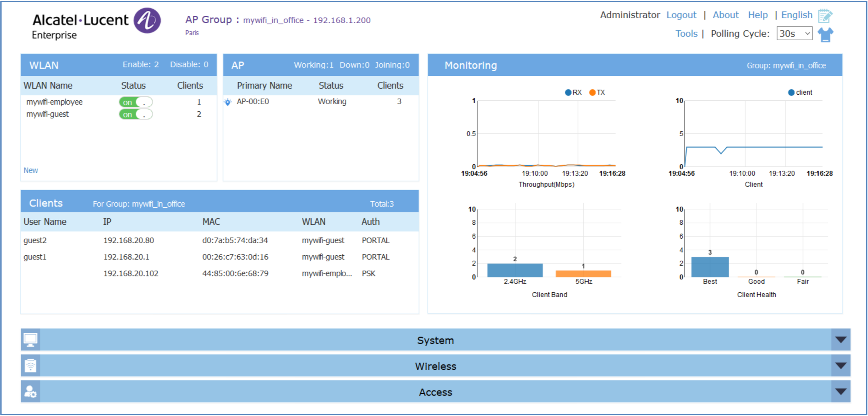This screenshot has height=416, width=868.
Task: Expand the Access section arrow
Action: pyautogui.click(x=841, y=392)
